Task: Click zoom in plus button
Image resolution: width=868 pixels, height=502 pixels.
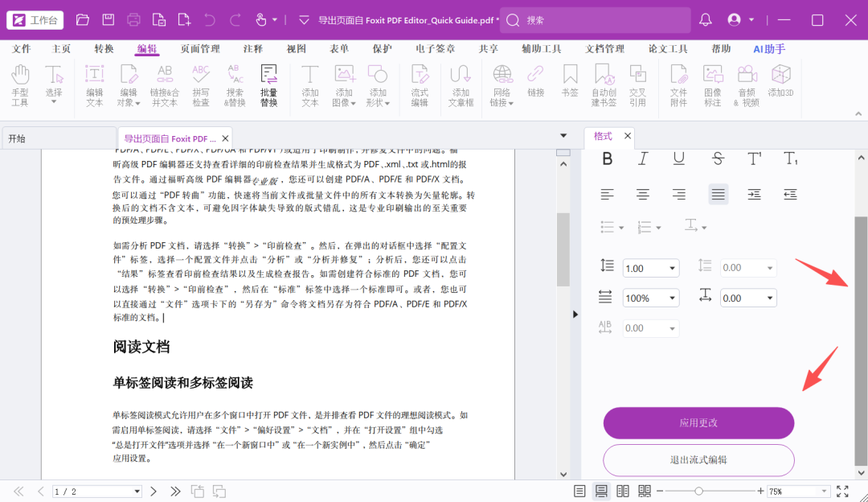Action: coord(760,491)
